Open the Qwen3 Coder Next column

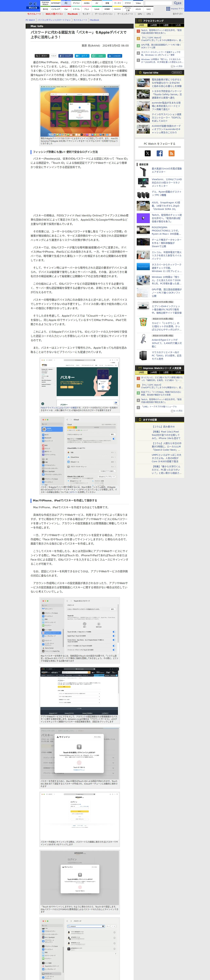(x=166, y=446)
